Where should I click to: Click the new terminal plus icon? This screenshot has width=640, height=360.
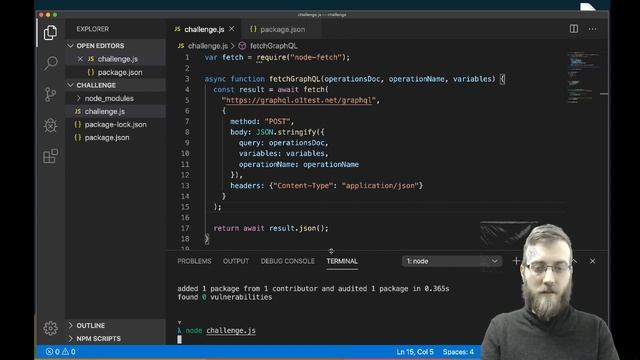[x=516, y=261]
